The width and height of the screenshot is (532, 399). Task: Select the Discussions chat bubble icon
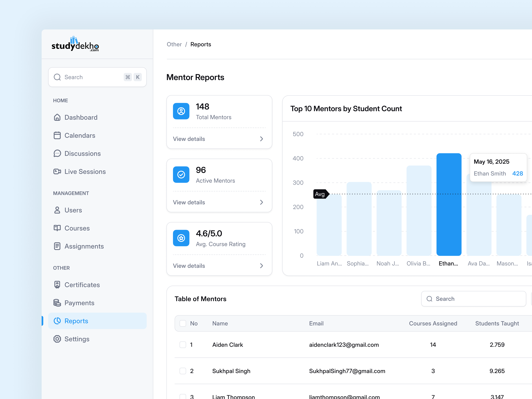click(57, 153)
